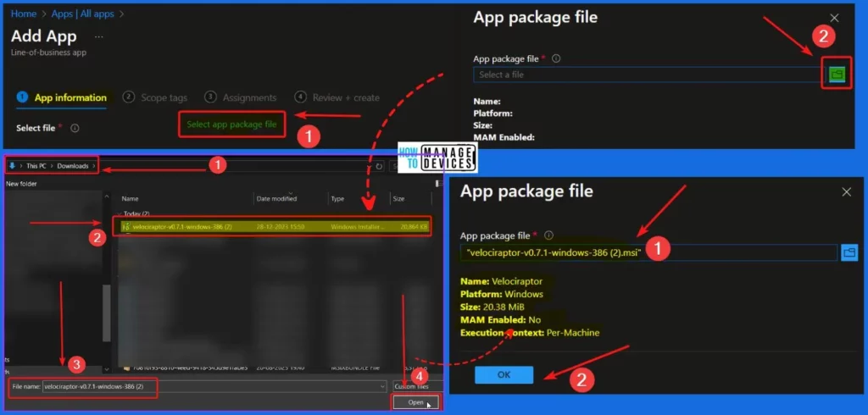The width and height of the screenshot is (868, 415).
Task: Create a New folder in file dialog
Action: click(x=21, y=184)
